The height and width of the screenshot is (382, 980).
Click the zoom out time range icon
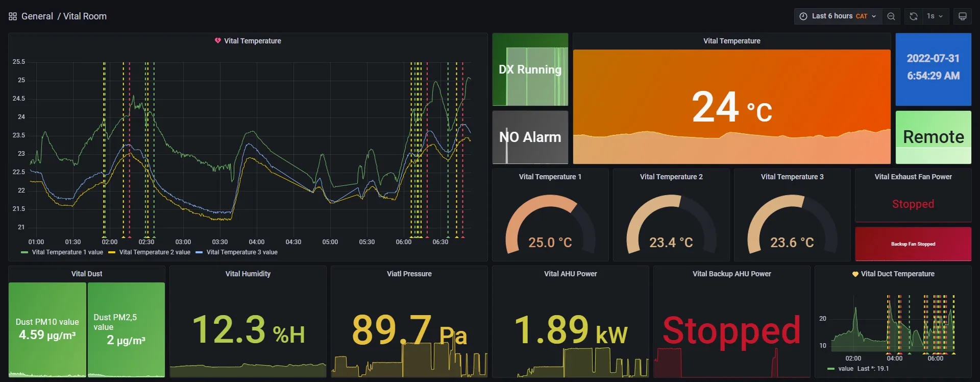(891, 16)
